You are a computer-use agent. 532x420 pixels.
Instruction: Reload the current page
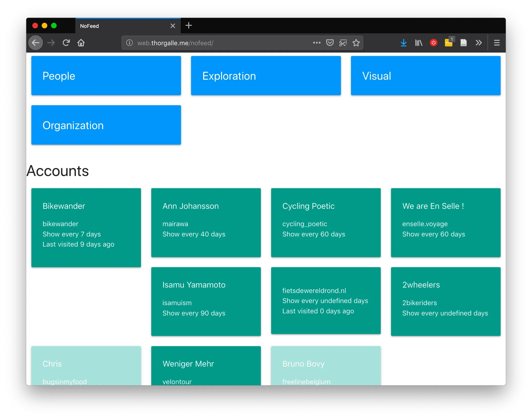click(x=66, y=43)
